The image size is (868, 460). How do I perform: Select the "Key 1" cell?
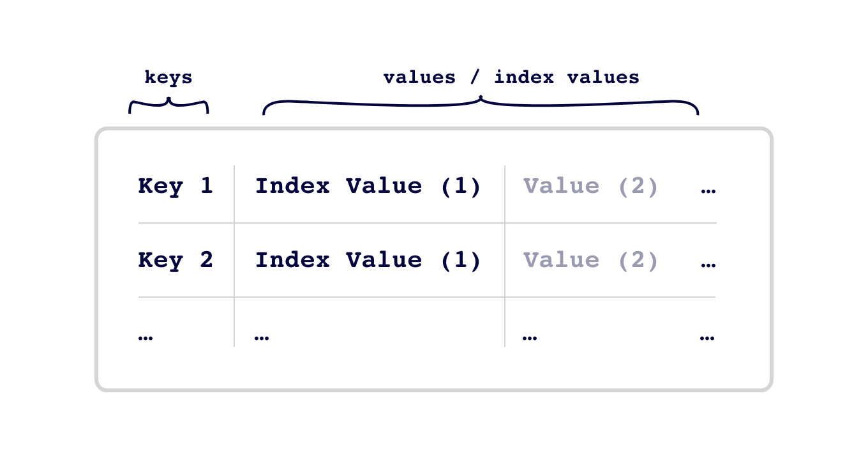click(x=176, y=186)
